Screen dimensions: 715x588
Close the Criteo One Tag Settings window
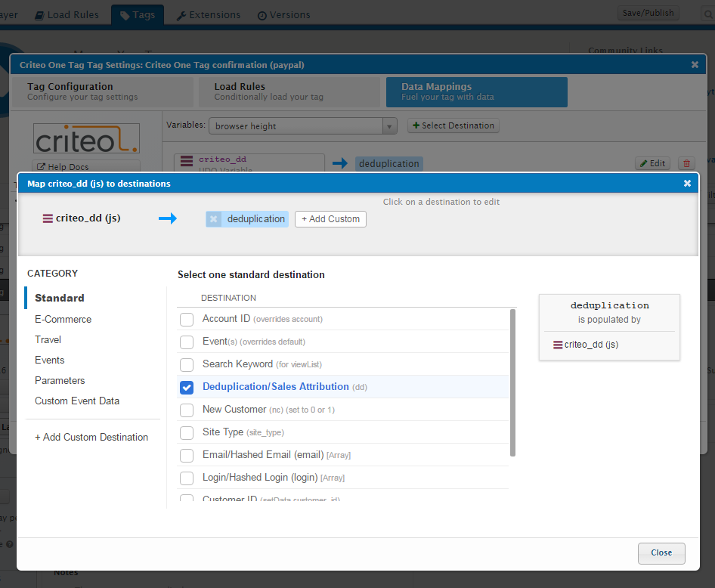tap(695, 65)
